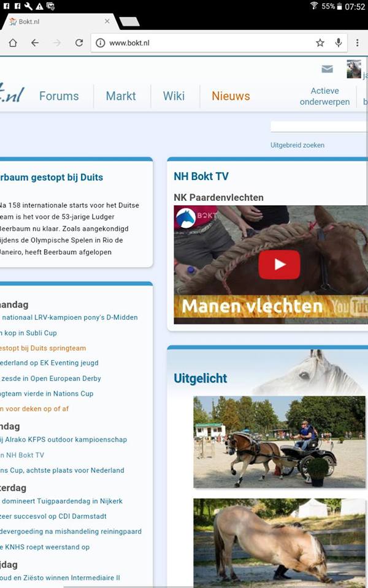The width and height of the screenshot is (368, 588).
Task: Open the Intermediaire II article
Action: pos(60,578)
